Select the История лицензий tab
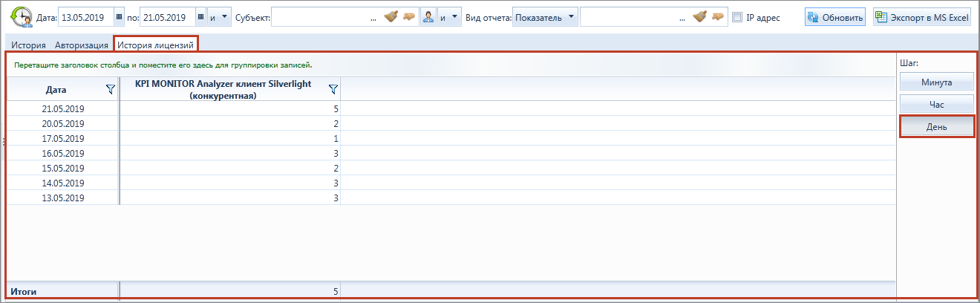The image size is (980, 303). (156, 45)
